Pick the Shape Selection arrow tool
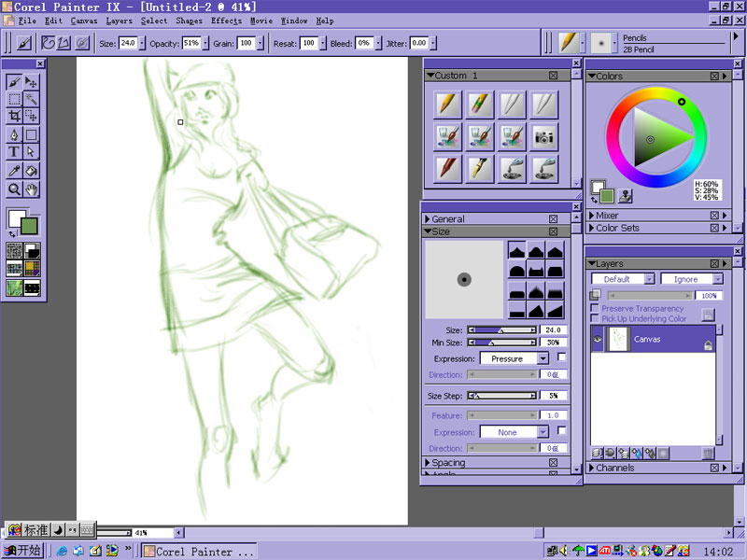The height and width of the screenshot is (560, 747). point(32,152)
